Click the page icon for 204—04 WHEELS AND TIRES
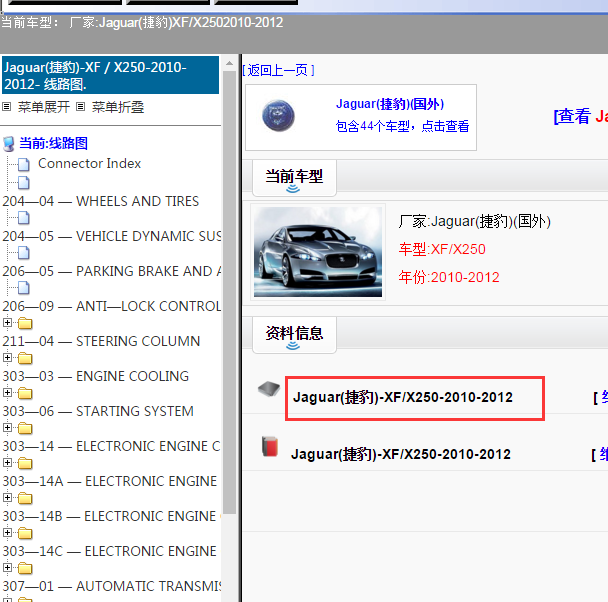The width and height of the screenshot is (608, 602). coord(24,183)
